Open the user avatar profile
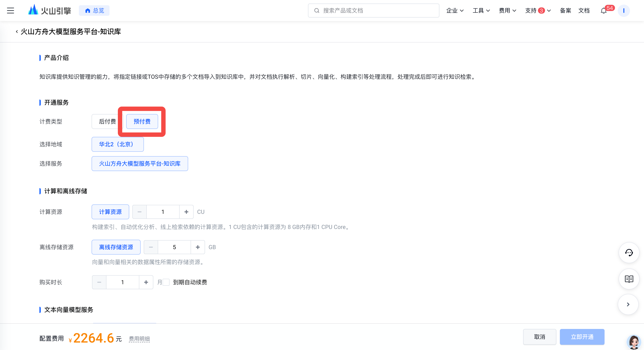This screenshot has width=644, height=350. coord(623,11)
